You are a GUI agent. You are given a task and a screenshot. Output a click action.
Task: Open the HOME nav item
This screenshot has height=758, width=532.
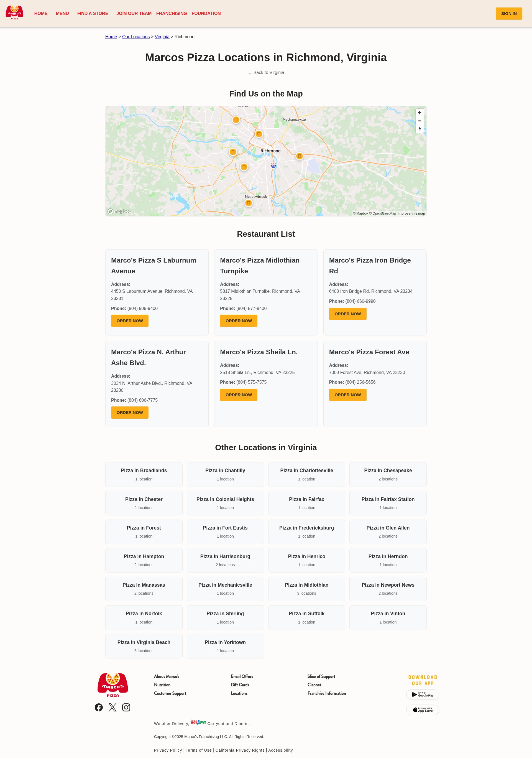pos(41,14)
